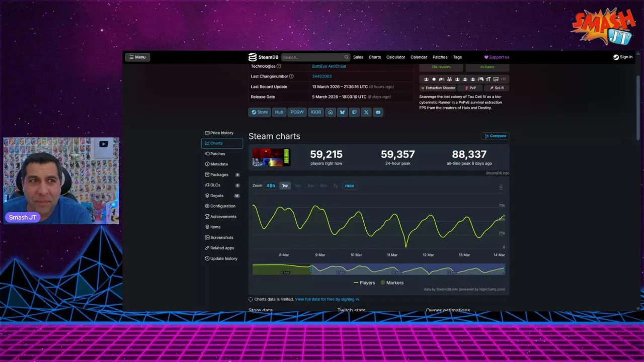Viewport: 644px width, 362px height.
Task: Click the help icon beside Technologies
Action: (279, 66)
